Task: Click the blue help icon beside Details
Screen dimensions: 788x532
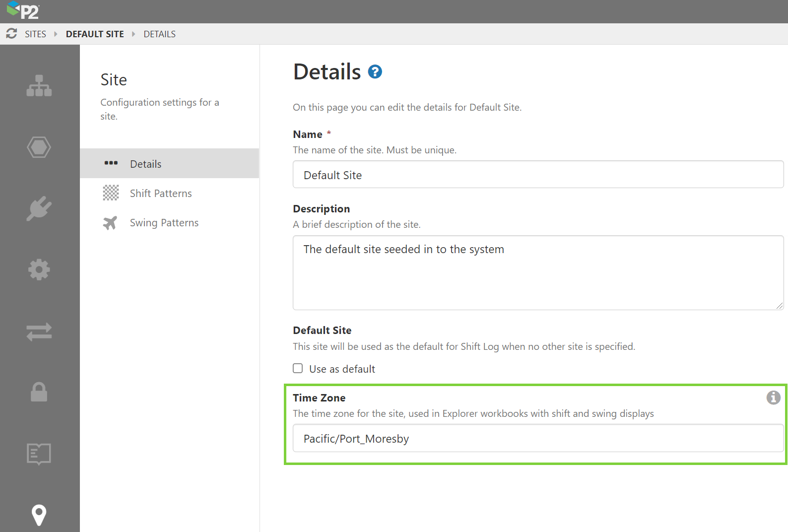Action: pos(375,72)
